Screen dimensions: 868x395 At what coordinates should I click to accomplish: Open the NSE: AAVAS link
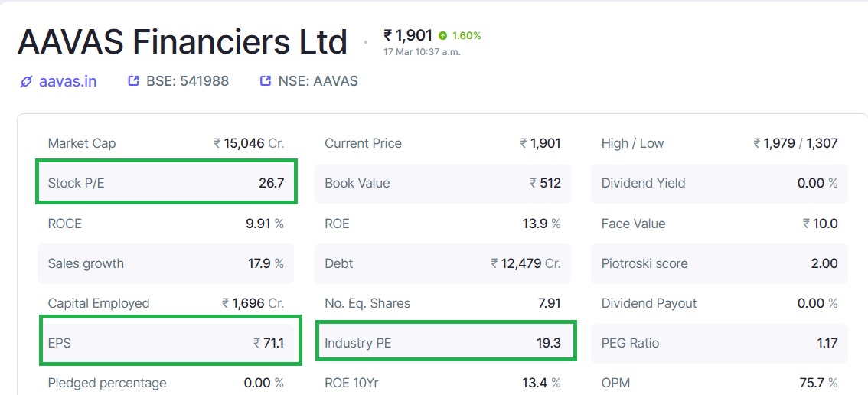point(318,81)
